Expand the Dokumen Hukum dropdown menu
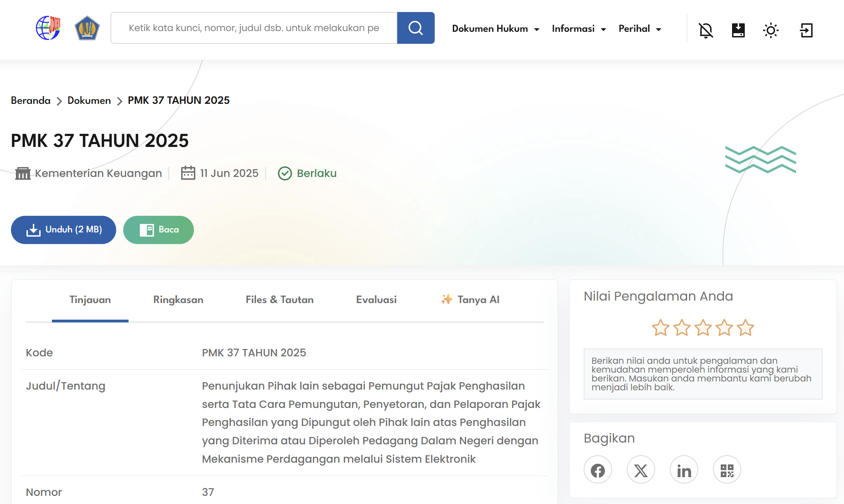 click(496, 29)
